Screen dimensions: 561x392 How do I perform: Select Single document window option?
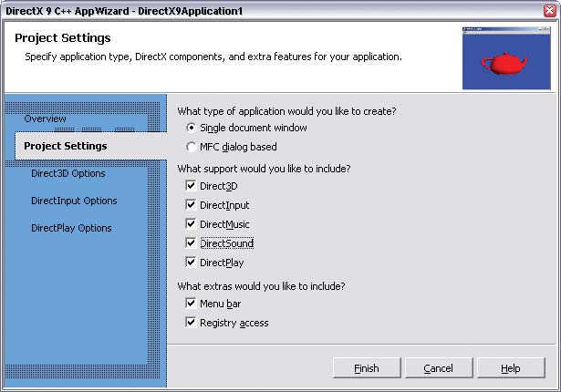coord(191,128)
